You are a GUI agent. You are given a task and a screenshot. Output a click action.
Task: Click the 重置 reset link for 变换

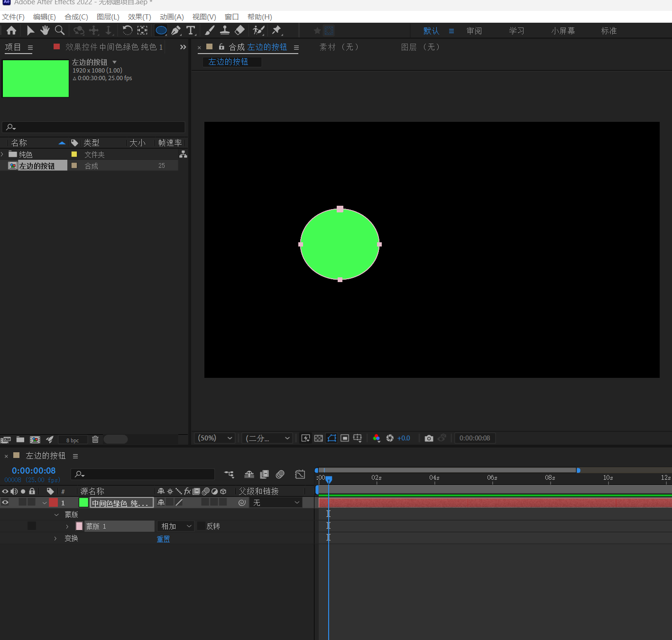click(164, 539)
